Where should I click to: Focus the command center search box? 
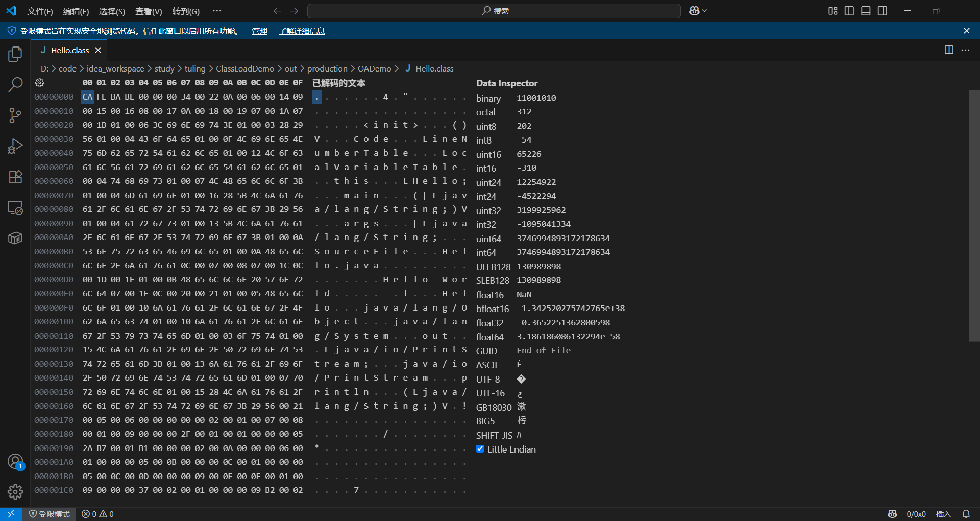tap(494, 11)
